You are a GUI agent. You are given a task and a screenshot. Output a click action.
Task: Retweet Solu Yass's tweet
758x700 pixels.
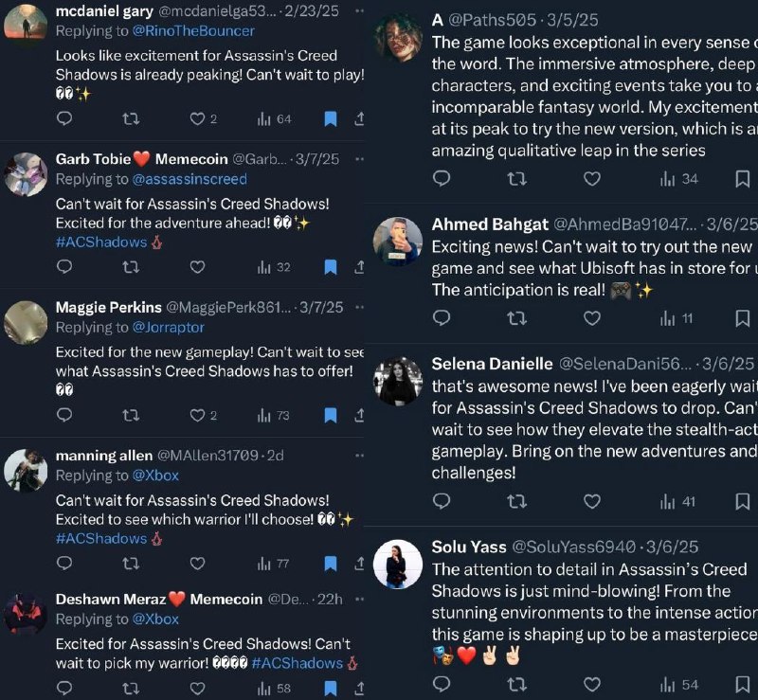[517, 684]
